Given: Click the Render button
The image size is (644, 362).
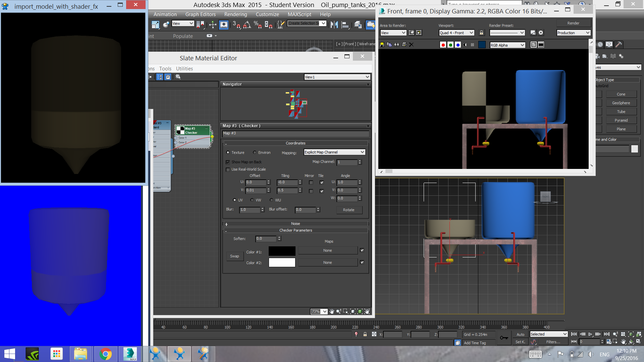Looking at the screenshot, I should point(574,23).
